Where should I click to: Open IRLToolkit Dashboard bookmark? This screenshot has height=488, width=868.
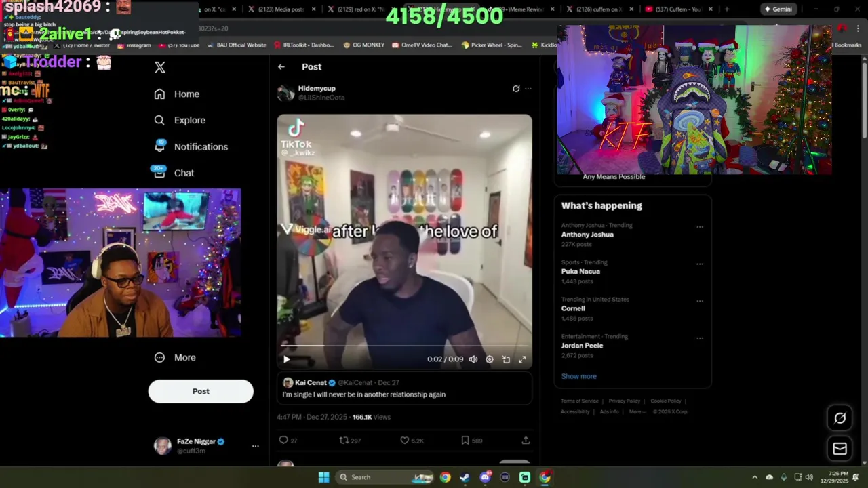[304, 45]
